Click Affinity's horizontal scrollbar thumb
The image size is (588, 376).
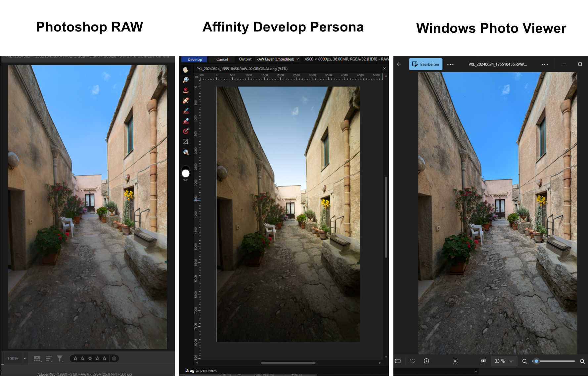pos(288,363)
